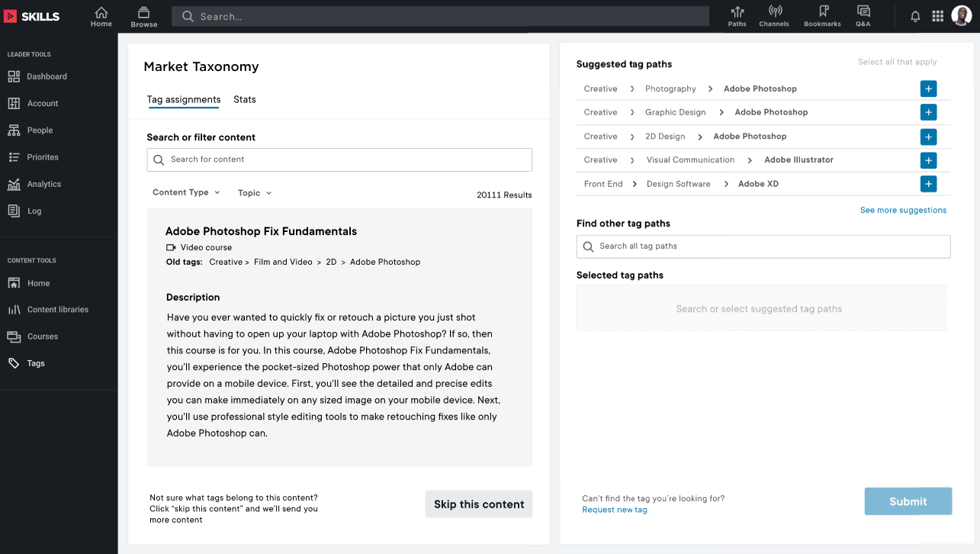The width and height of the screenshot is (980, 554).
Task: Expand the Content Type filter dropdown
Action: pyautogui.click(x=186, y=192)
